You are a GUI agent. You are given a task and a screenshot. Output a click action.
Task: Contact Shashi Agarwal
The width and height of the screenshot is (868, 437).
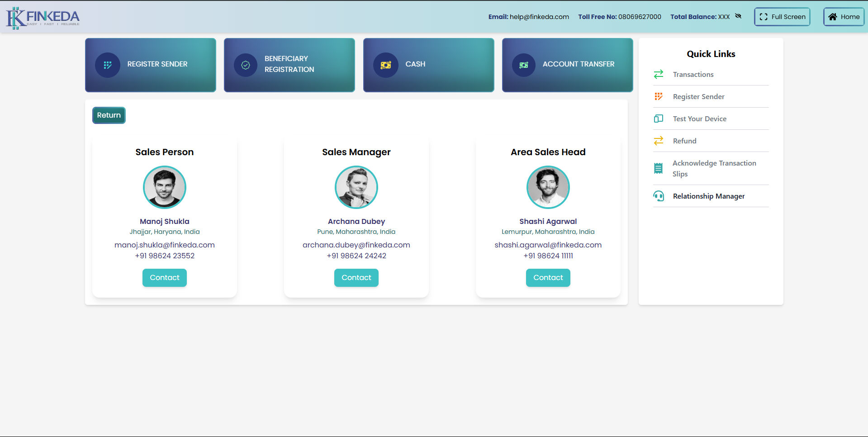tap(548, 278)
